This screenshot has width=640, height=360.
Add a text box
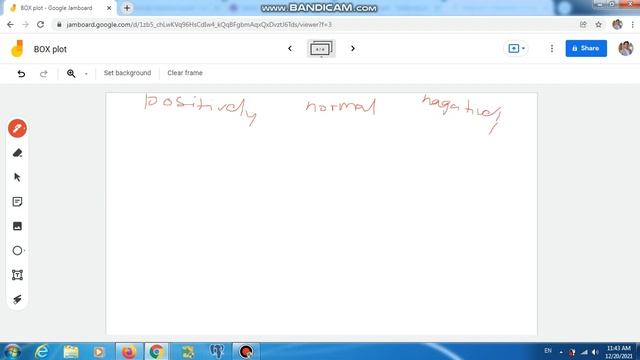17,275
